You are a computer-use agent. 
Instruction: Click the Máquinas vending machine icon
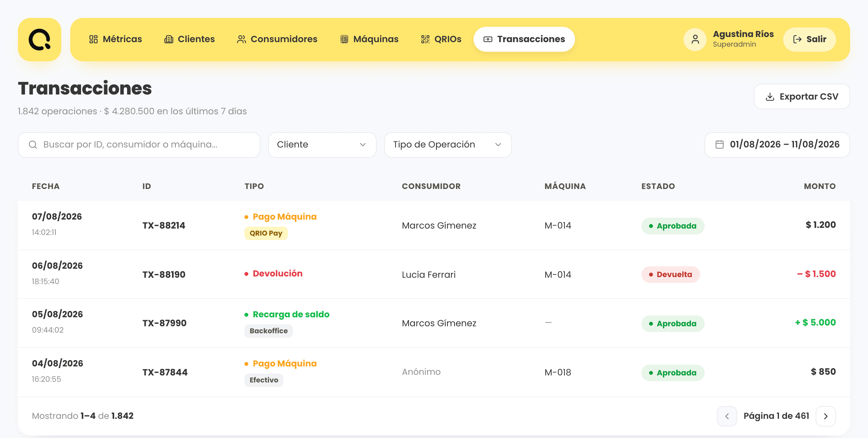[x=344, y=40]
